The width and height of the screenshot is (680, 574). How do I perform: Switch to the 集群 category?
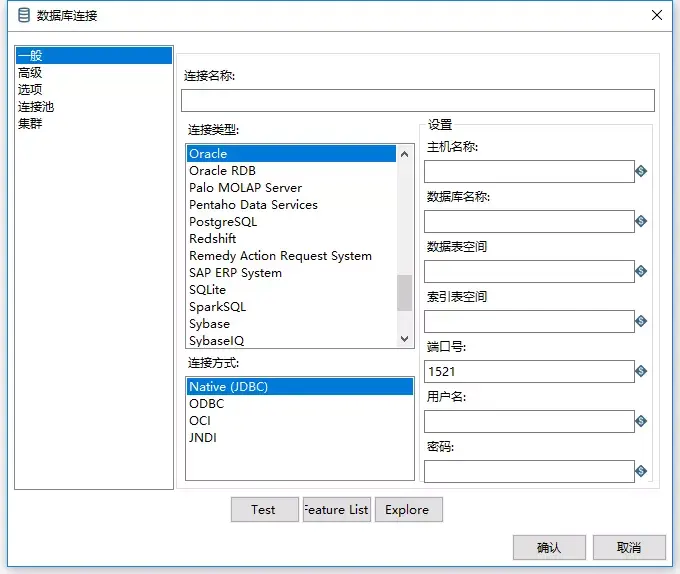click(94, 124)
